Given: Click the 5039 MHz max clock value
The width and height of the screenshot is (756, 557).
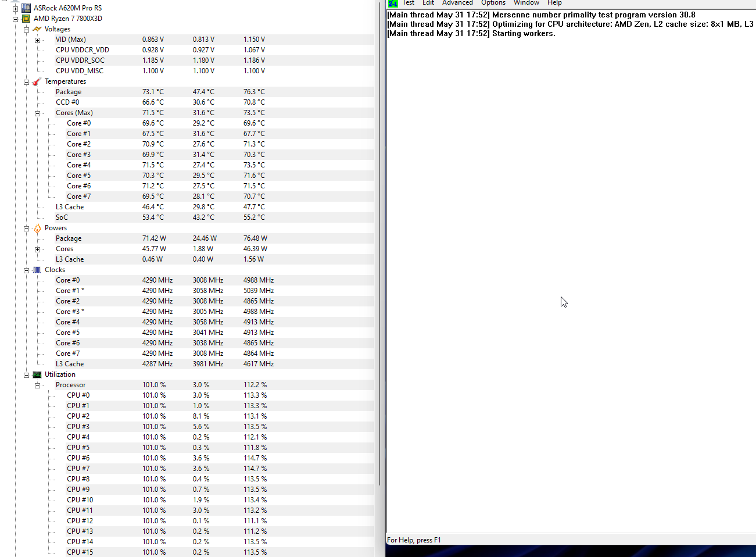Looking at the screenshot, I should (x=259, y=291).
